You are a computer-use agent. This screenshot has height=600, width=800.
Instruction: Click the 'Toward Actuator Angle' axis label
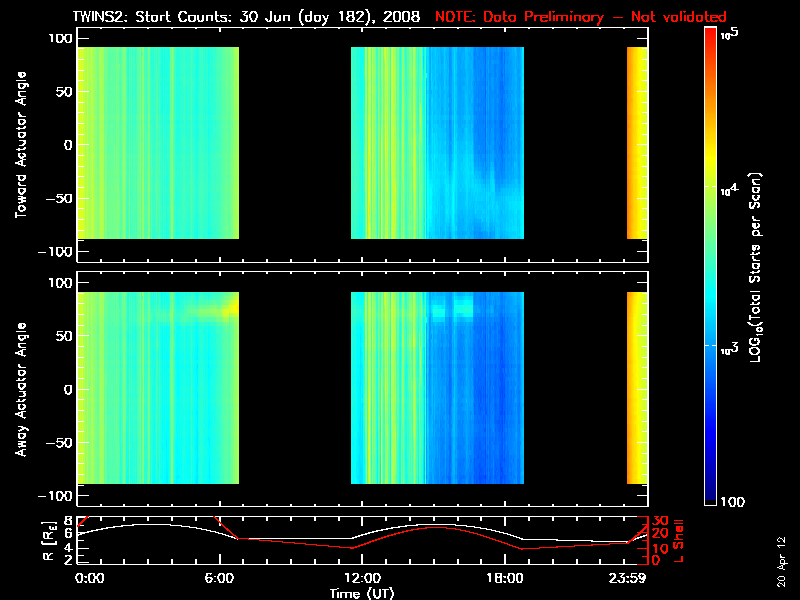pos(20,145)
